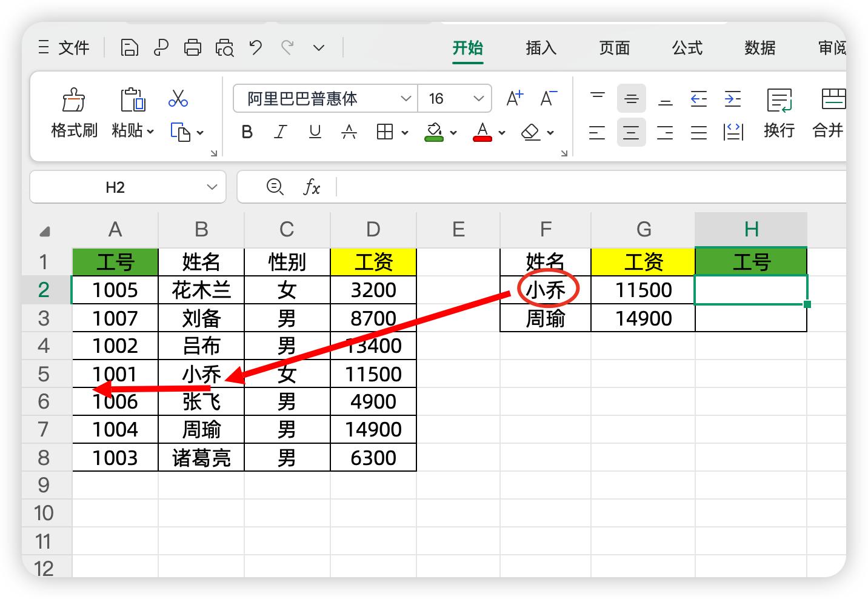
Task: Undo the last action
Action: (x=256, y=47)
